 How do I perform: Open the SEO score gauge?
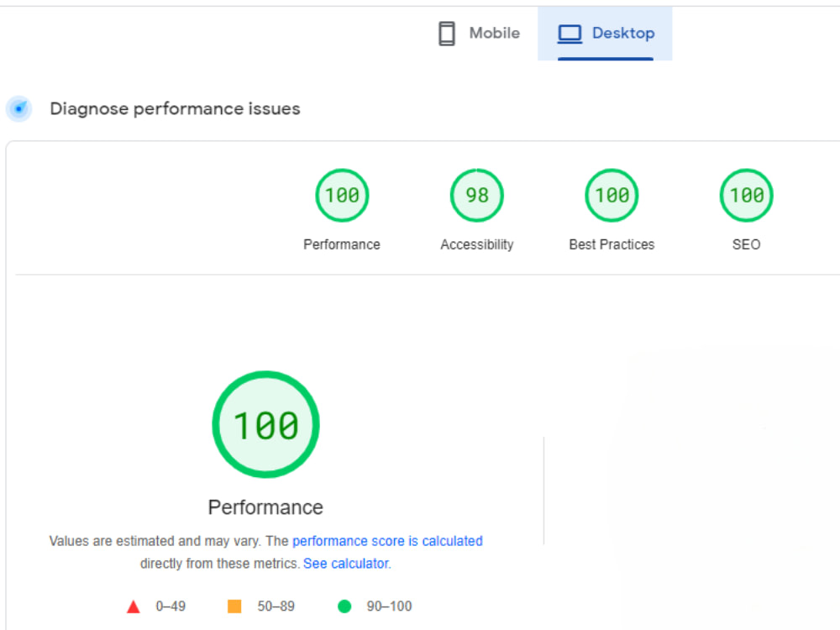[746, 195]
